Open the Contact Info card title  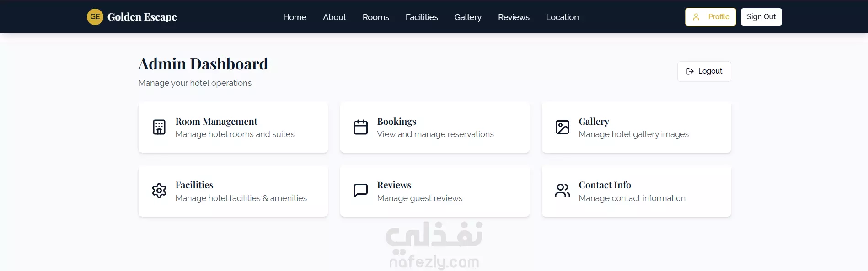point(605,185)
